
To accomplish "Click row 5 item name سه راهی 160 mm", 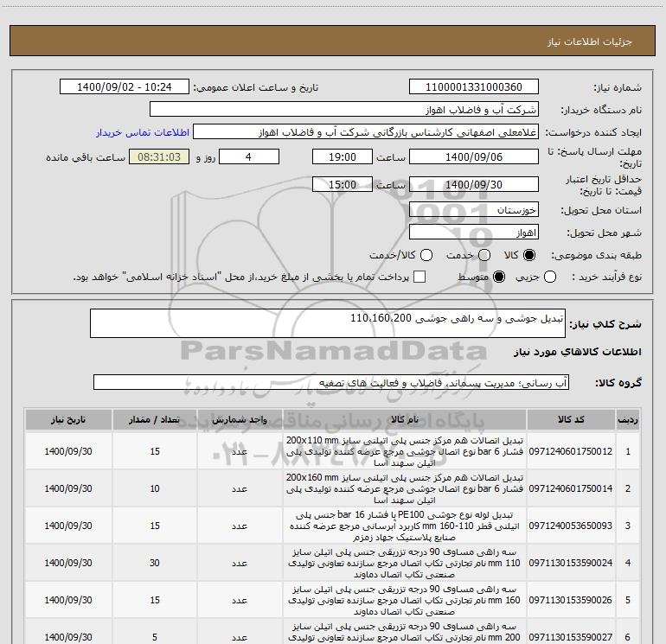I will (x=405, y=600).
